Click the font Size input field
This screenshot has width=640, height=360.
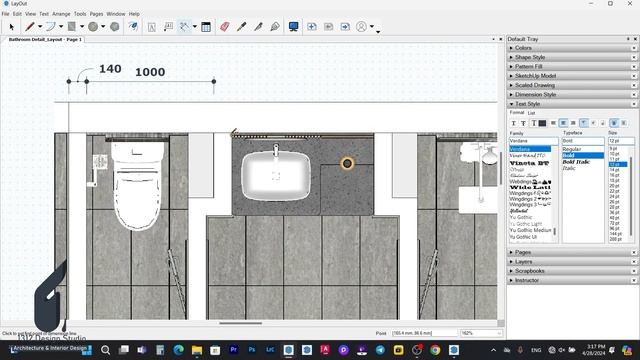click(x=621, y=141)
